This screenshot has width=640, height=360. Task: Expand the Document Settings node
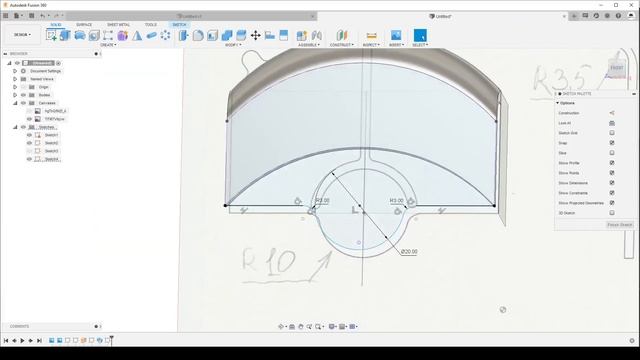(x=15, y=71)
